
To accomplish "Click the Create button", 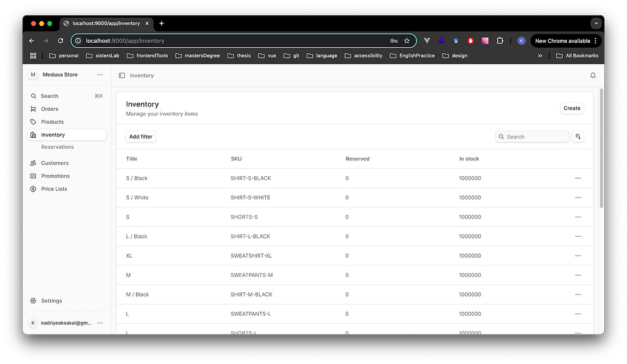I will pyautogui.click(x=572, y=108).
